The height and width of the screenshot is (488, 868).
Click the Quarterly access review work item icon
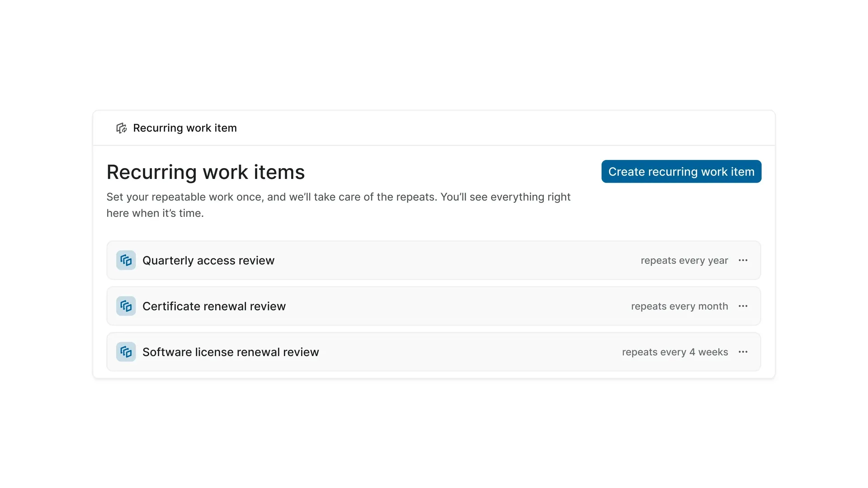click(126, 260)
